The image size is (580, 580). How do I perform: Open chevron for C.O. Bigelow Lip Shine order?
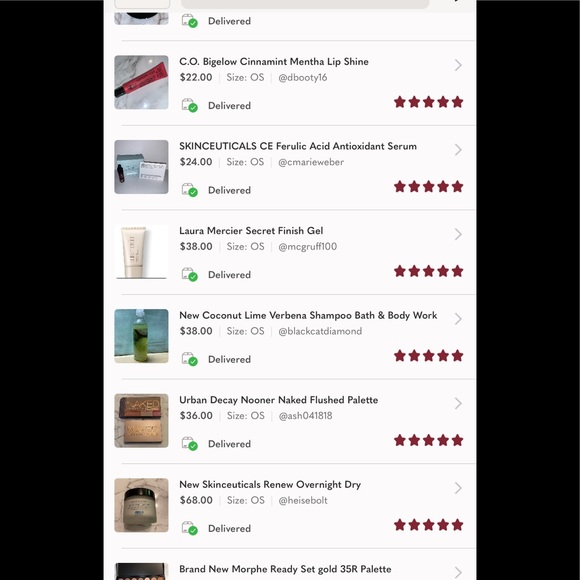(x=458, y=65)
